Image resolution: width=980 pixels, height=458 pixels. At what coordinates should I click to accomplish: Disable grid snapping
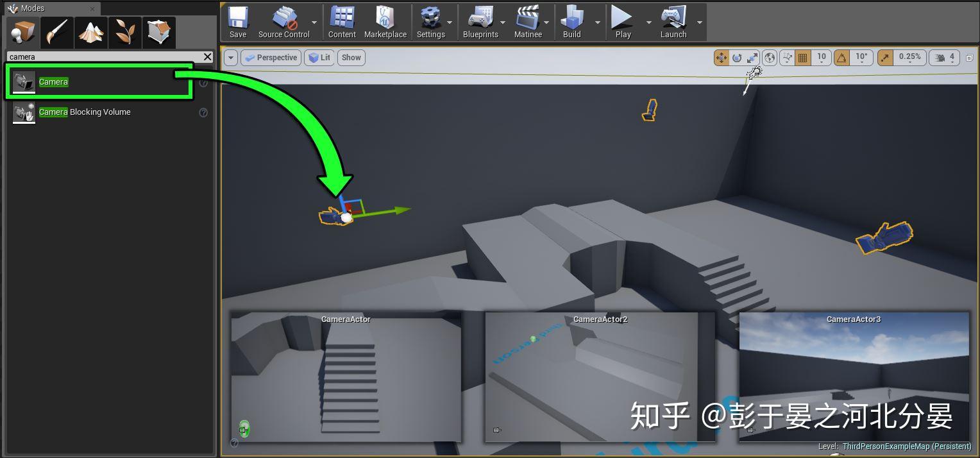click(802, 57)
